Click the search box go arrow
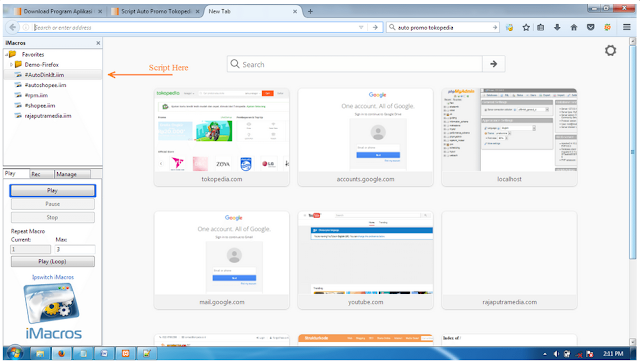 [495, 27]
